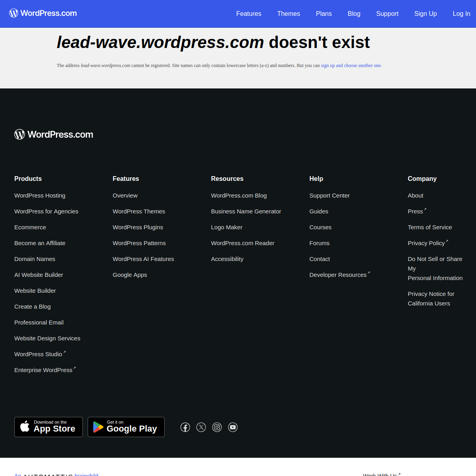Open the Facebook social icon
This screenshot has width=476, height=476.
coord(185,427)
